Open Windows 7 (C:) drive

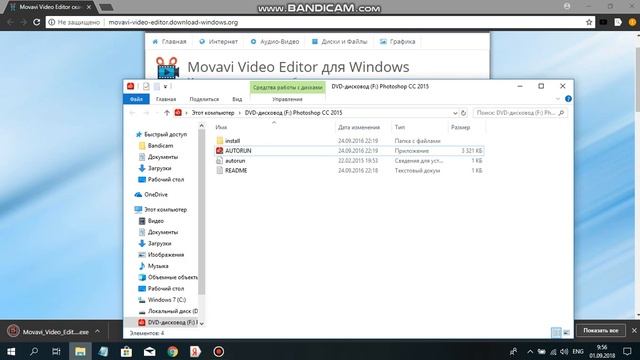[x=167, y=300]
